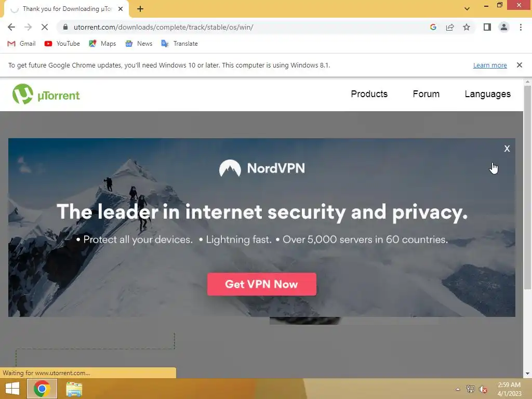The image size is (532, 399).
Task: Toggle the Chrome side panel
Action: 487,27
